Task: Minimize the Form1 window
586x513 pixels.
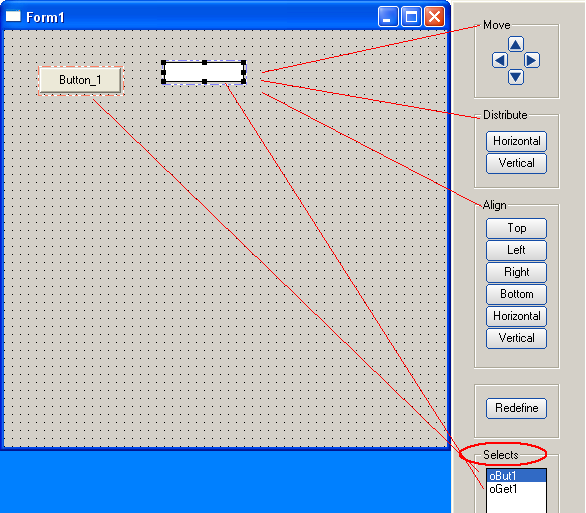Action: pos(388,17)
